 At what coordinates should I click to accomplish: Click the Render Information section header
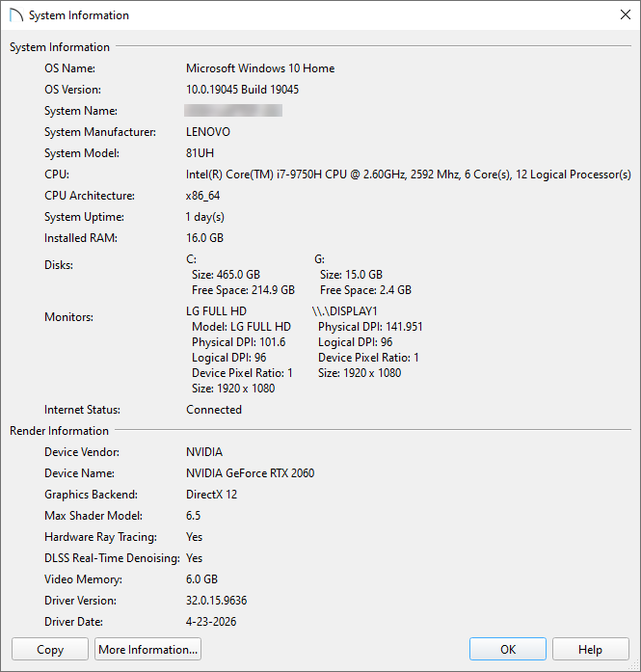(59, 431)
